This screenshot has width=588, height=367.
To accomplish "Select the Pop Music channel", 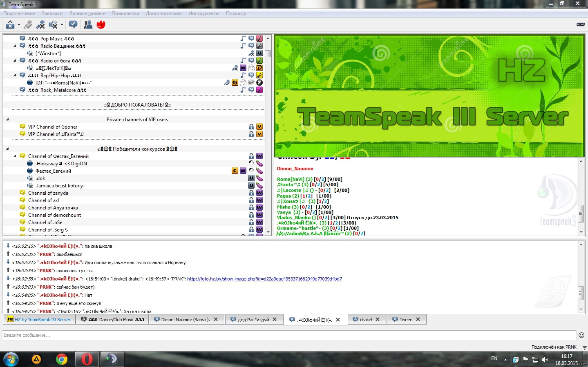I will 51,39.
